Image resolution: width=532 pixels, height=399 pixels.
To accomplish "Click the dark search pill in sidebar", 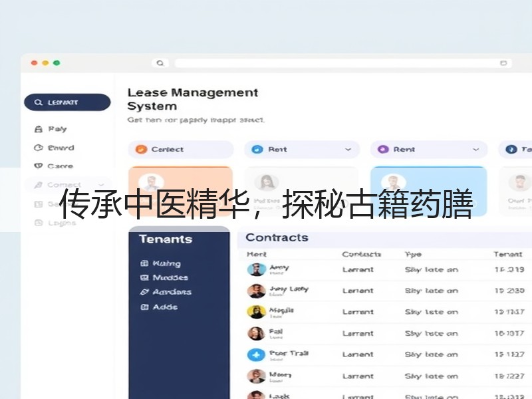I will pos(67,102).
